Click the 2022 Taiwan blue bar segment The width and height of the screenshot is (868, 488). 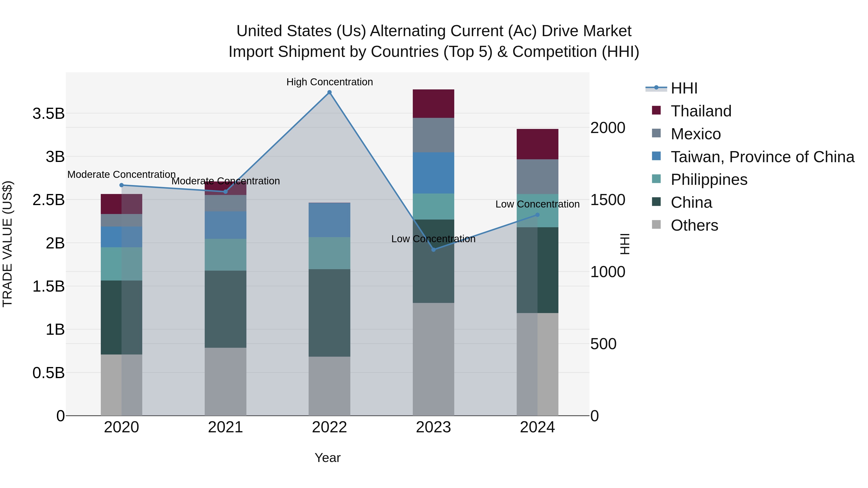(330, 220)
